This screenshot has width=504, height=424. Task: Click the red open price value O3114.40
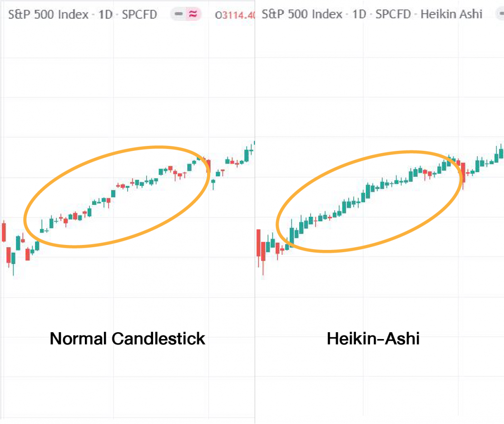point(235,15)
